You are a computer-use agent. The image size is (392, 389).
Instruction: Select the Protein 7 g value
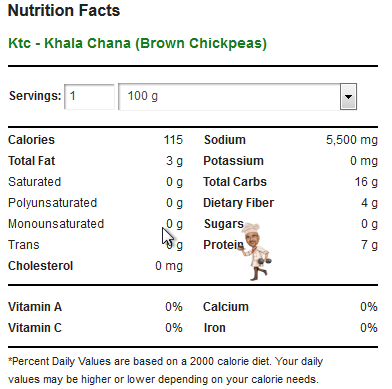(369, 245)
